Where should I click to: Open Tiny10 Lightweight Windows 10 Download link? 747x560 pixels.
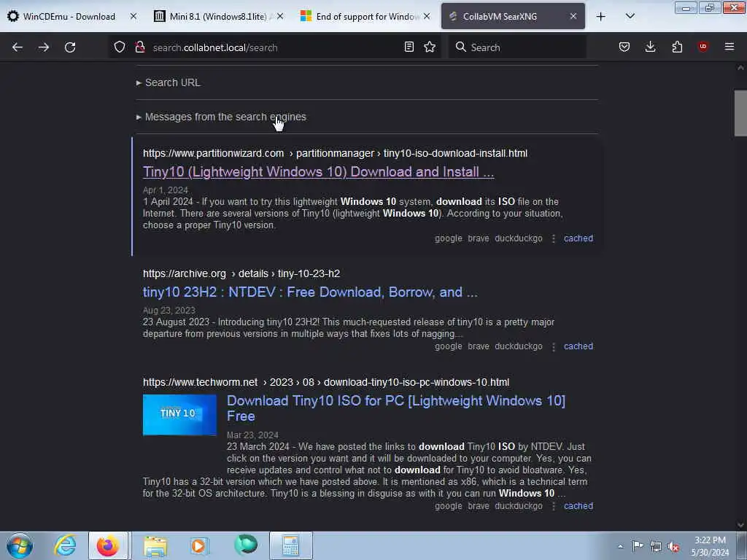click(x=318, y=171)
